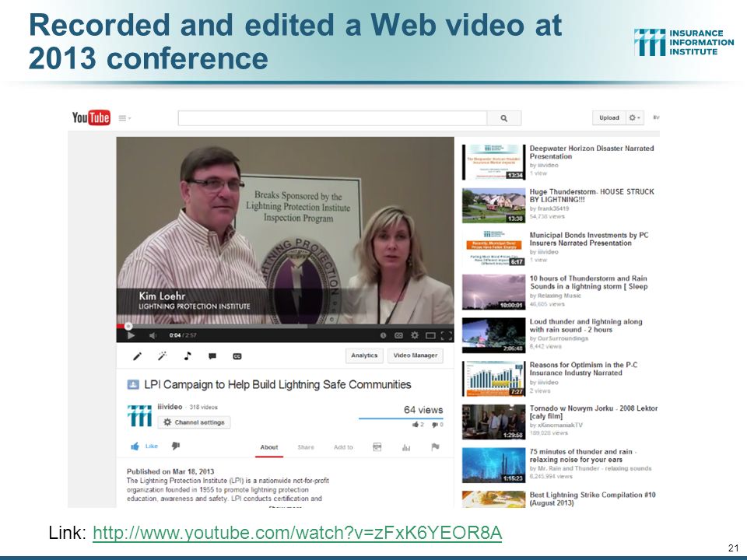Select the About tab

(269, 447)
